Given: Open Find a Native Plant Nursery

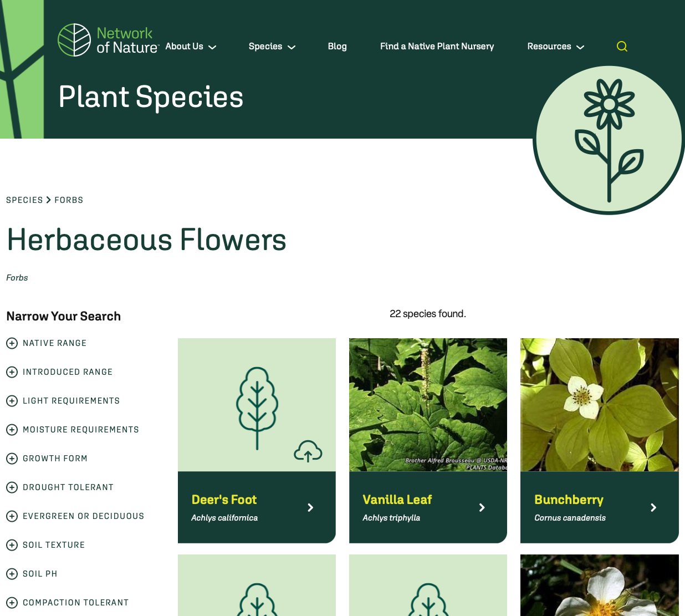Looking at the screenshot, I should (x=437, y=47).
